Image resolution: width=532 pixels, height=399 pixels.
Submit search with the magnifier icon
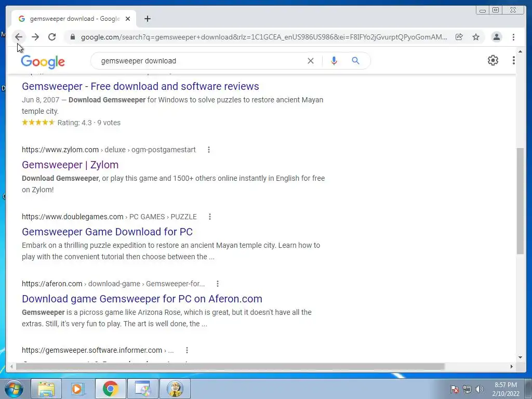pyautogui.click(x=355, y=61)
